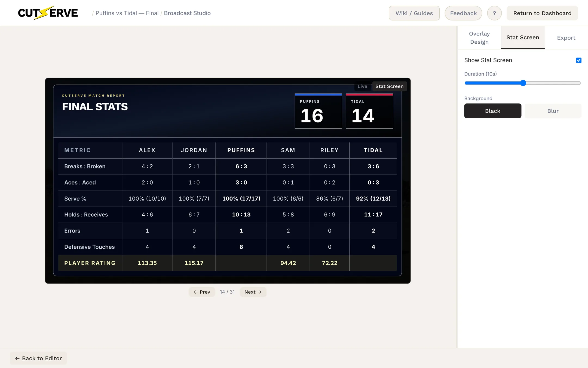Screen dimensions: 588x368
Task: Click Back to Editor
Action: [x=38, y=358]
